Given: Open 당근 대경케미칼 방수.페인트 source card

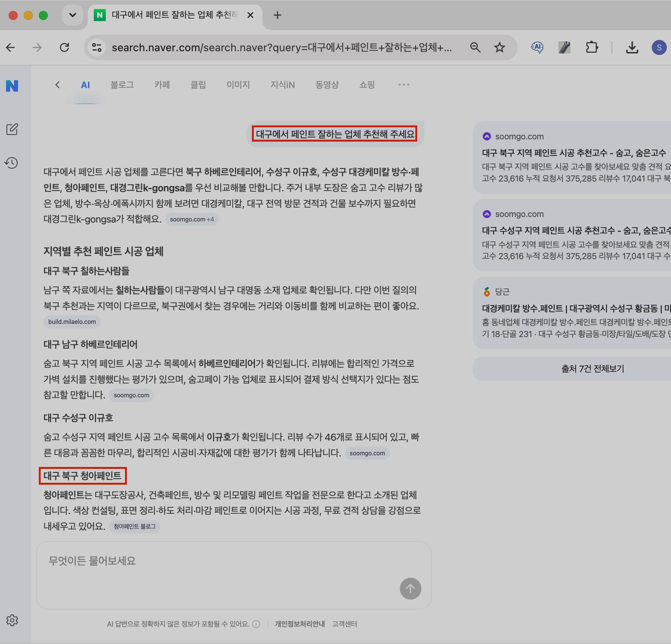Looking at the screenshot, I should pos(572,313).
